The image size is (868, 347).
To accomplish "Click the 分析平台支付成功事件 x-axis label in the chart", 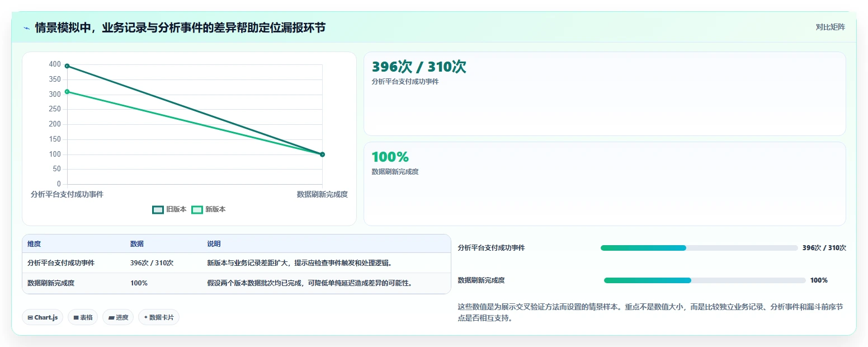I will (x=67, y=194).
